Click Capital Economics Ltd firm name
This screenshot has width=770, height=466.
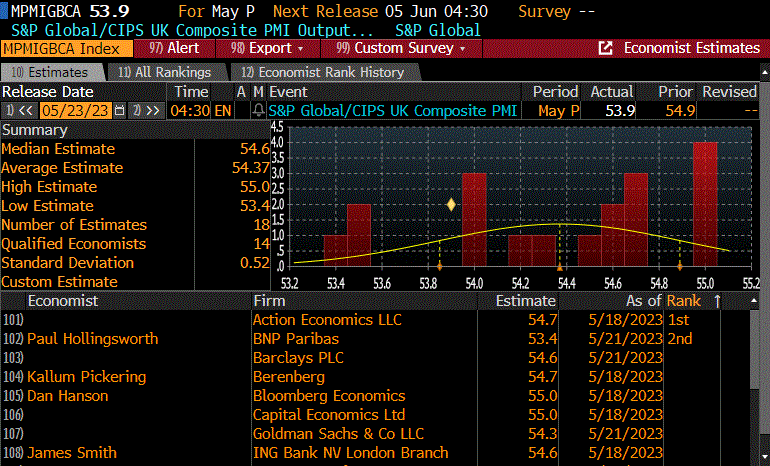pos(329,415)
